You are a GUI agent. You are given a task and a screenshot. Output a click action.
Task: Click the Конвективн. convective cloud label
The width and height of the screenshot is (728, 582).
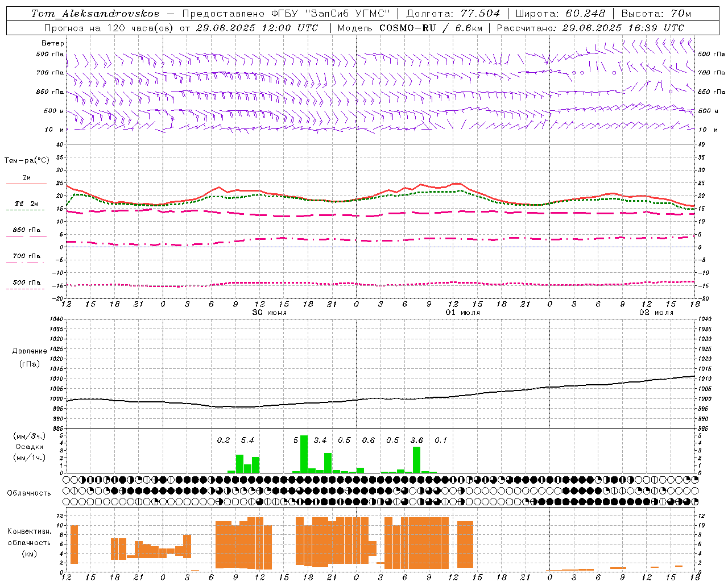tap(30, 531)
